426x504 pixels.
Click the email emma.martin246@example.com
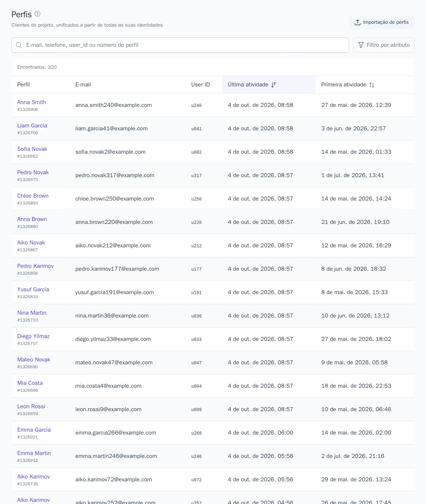click(116, 456)
